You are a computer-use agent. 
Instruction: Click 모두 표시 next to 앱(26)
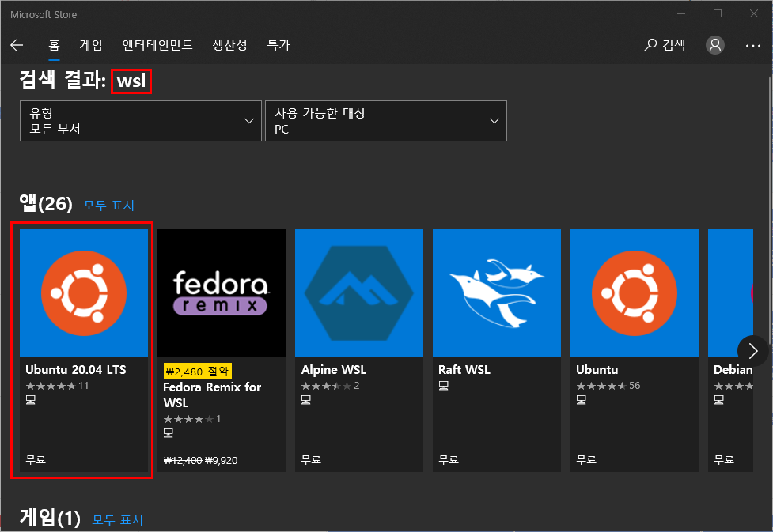click(109, 205)
